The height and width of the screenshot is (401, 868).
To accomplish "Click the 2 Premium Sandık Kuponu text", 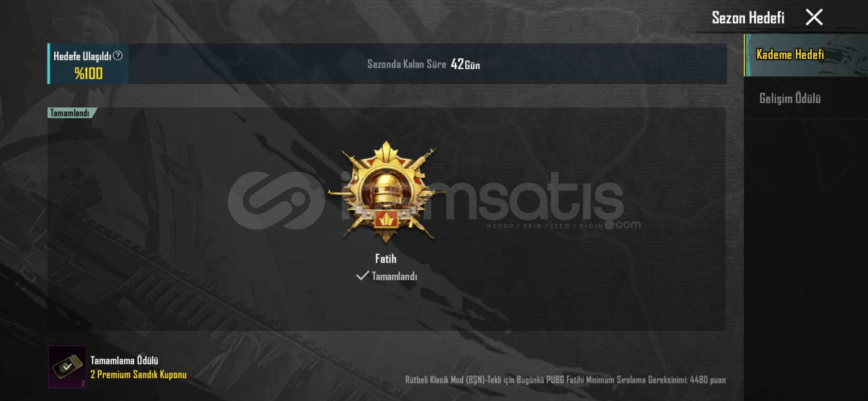I will [138, 375].
